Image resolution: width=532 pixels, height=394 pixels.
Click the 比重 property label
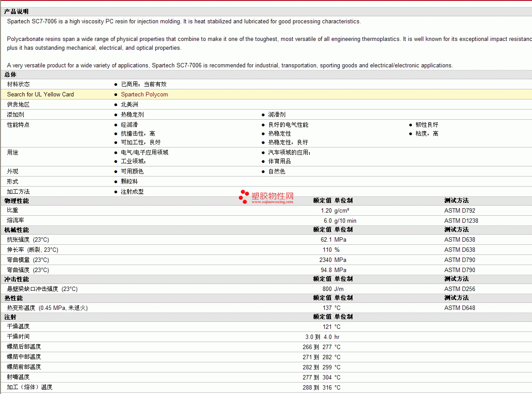coord(13,210)
